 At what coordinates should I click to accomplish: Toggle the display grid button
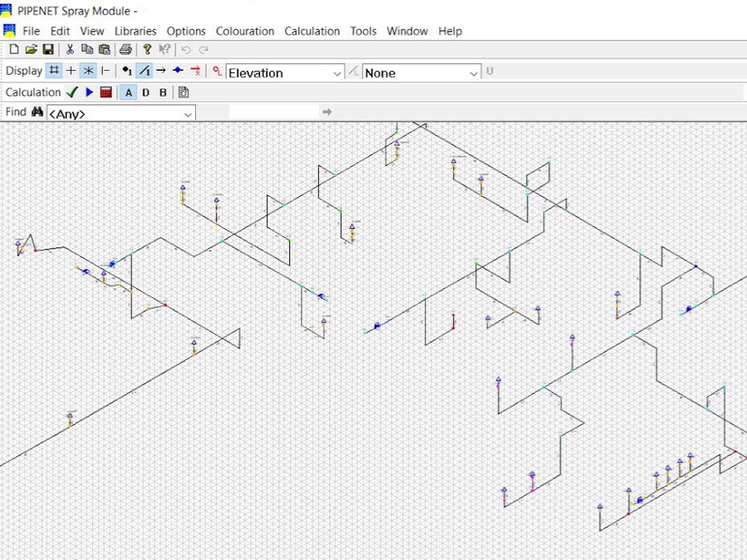click(x=54, y=72)
